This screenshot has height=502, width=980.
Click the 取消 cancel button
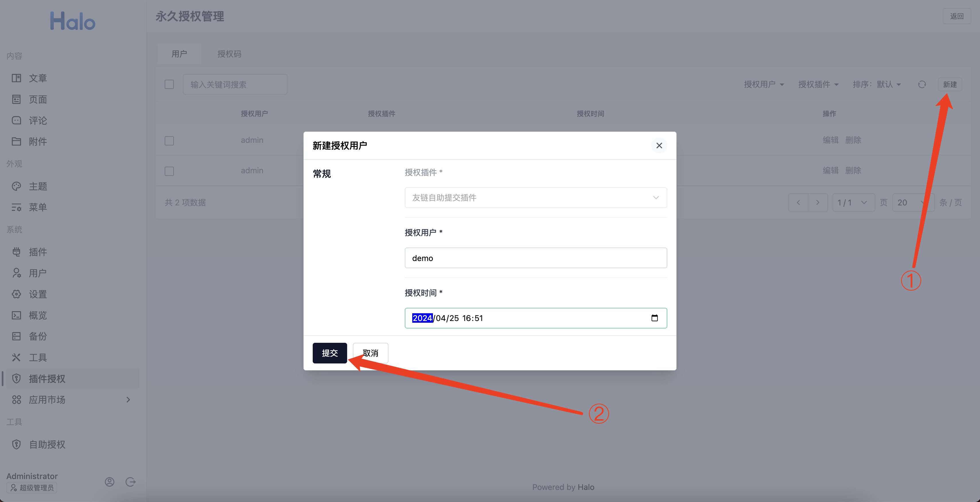pyautogui.click(x=371, y=353)
